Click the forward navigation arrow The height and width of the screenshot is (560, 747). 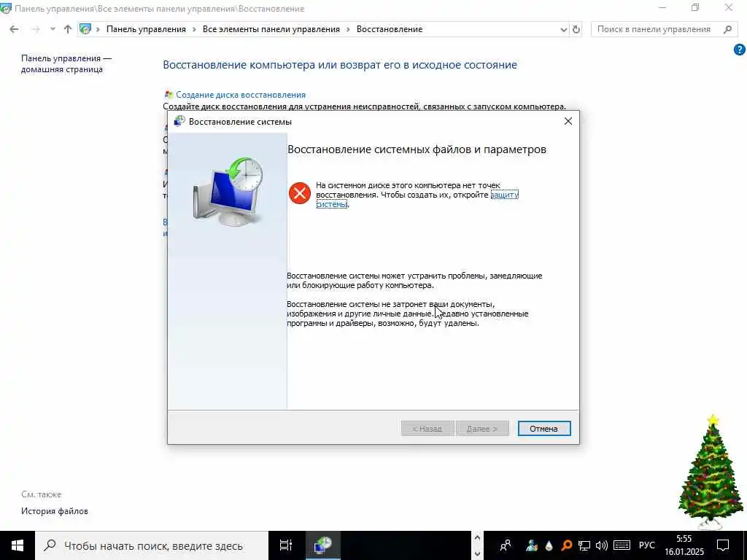tap(35, 29)
